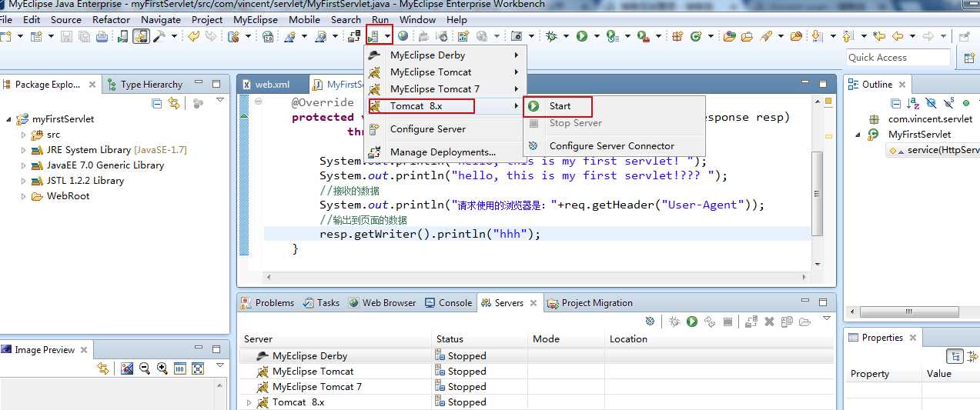Click Last Edit Location toolbar icon
The width and height of the screenshot is (980, 410).
(x=878, y=36)
